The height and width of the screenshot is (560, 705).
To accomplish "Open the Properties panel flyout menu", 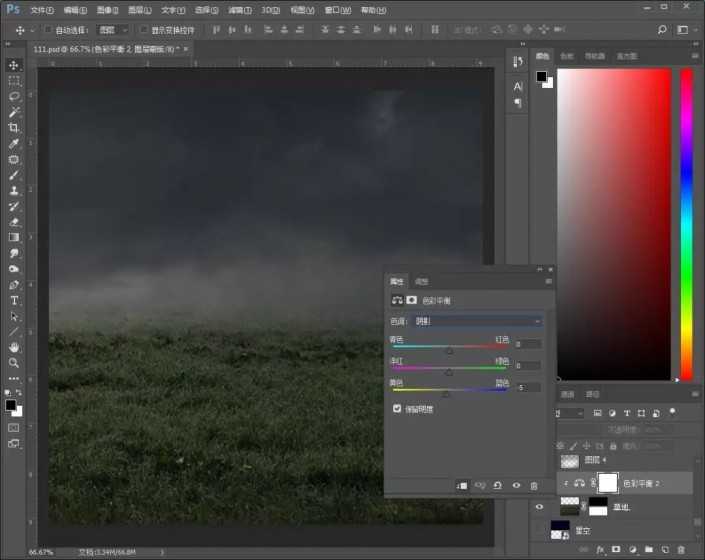I will pyautogui.click(x=548, y=282).
